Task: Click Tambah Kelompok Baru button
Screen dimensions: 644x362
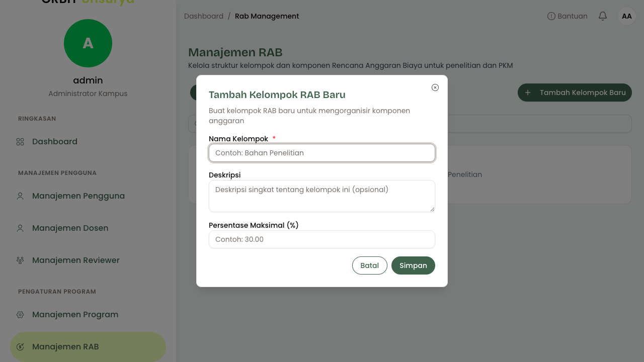Action: tap(575, 93)
